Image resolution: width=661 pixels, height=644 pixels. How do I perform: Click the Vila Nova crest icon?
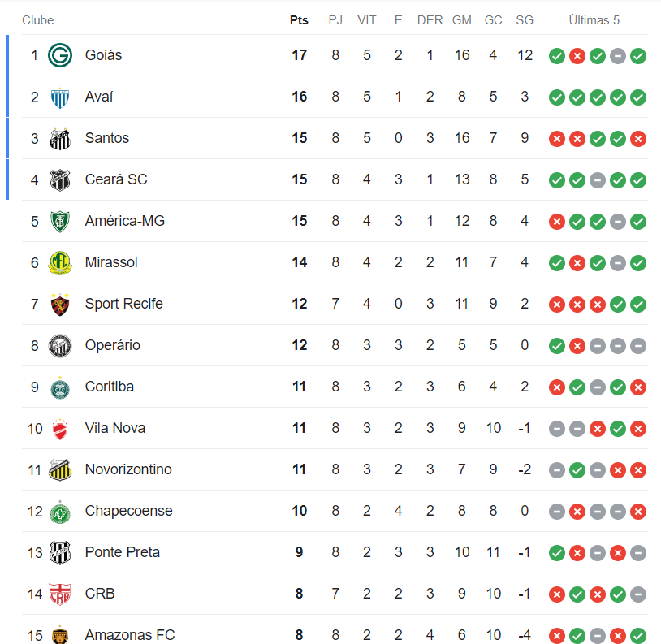(60, 428)
